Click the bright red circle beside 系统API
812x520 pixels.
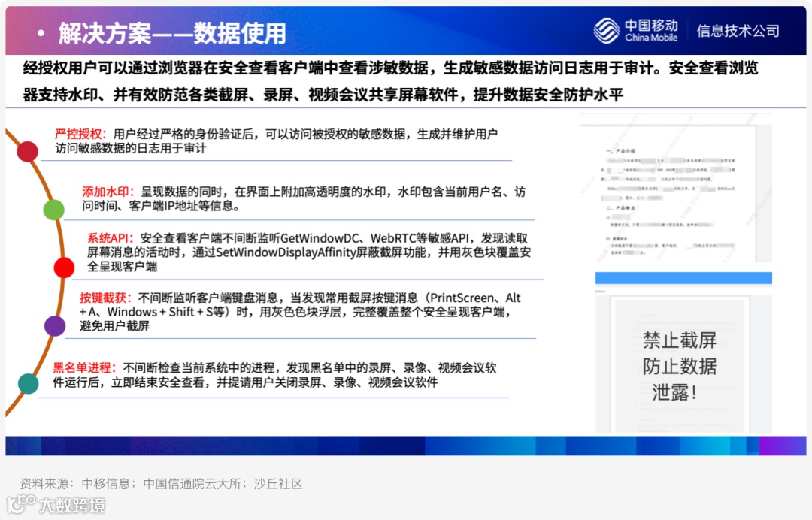[64, 268]
